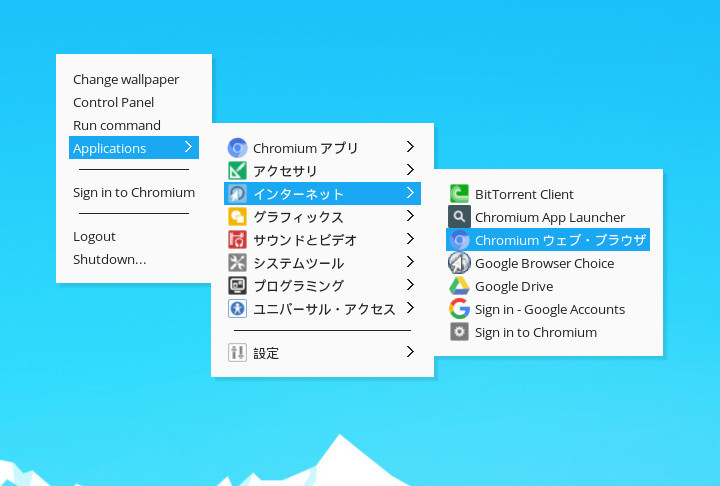
Task: Open the 設定 category label
Action: (x=266, y=353)
